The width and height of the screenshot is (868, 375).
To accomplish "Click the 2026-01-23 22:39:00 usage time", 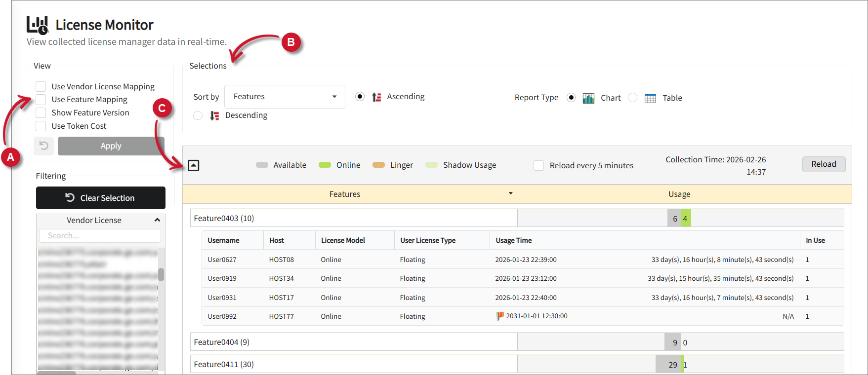I will [x=526, y=260].
